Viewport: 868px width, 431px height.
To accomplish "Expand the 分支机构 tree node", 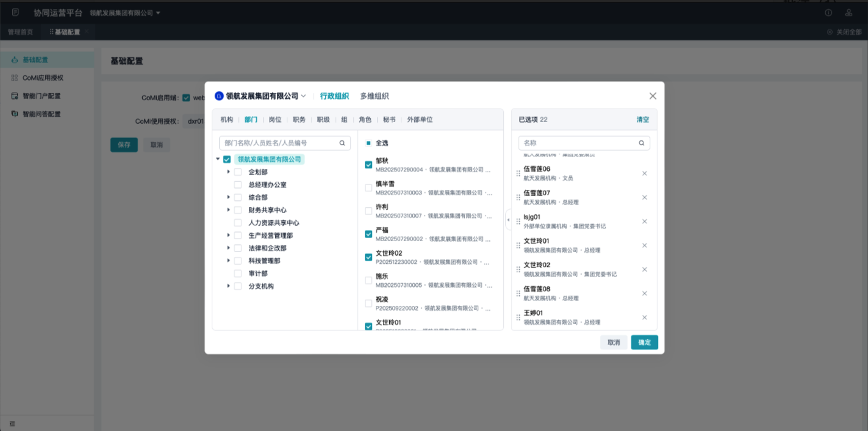I will pyautogui.click(x=229, y=286).
